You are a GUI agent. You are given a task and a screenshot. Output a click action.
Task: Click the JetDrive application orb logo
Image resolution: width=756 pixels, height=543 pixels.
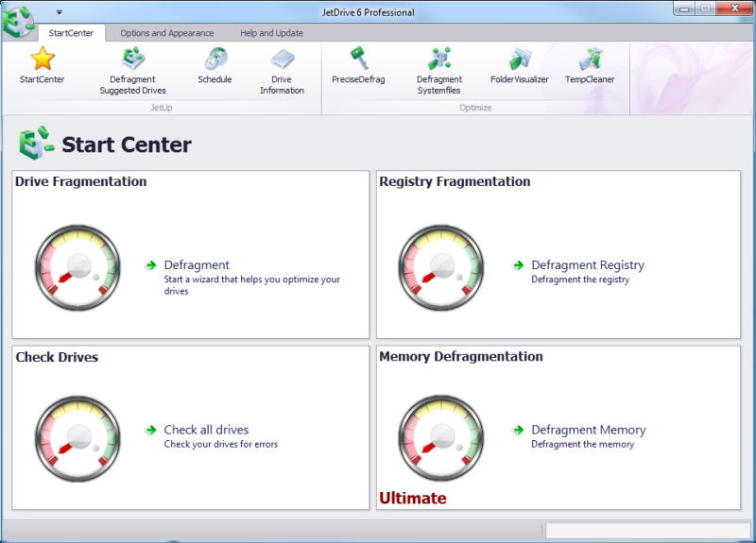coord(18,22)
